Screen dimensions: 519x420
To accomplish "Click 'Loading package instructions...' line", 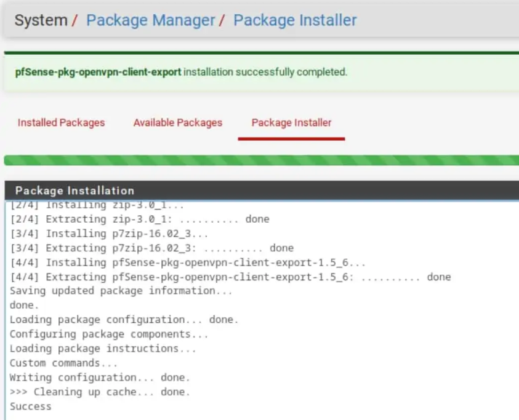I will [x=103, y=349].
